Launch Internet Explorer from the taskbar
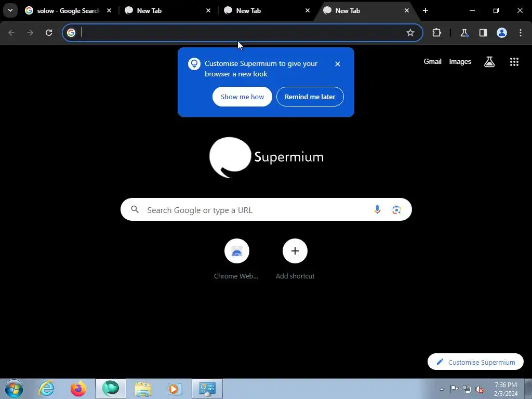Screen dimensions: 532x399 pos(46,389)
